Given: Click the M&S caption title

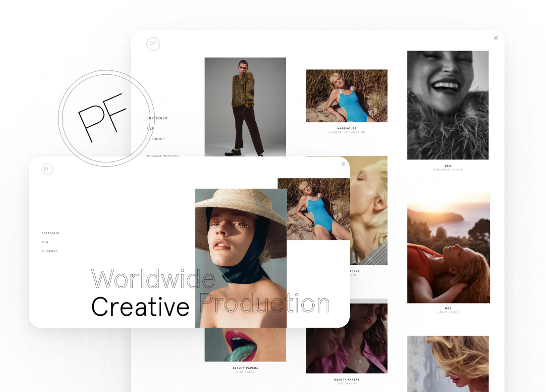Looking at the screenshot, I should (448, 308).
